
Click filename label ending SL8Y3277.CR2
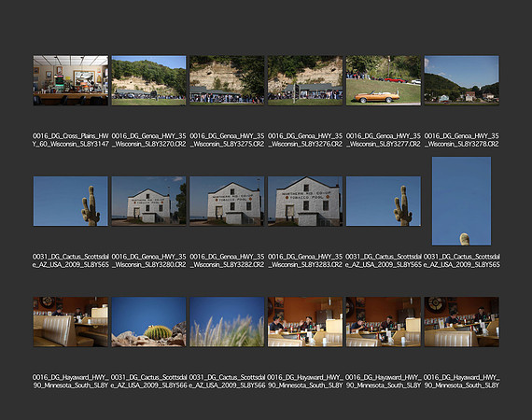tap(384, 140)
